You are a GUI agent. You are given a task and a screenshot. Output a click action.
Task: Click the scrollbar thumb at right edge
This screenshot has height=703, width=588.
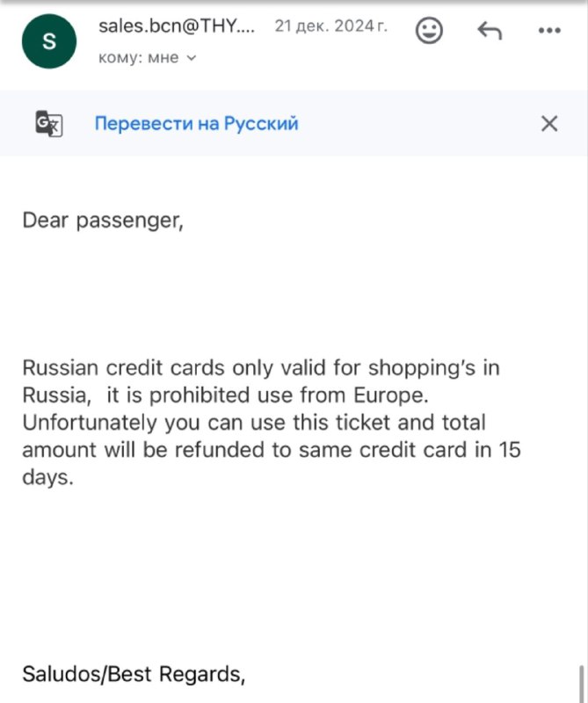582,684
